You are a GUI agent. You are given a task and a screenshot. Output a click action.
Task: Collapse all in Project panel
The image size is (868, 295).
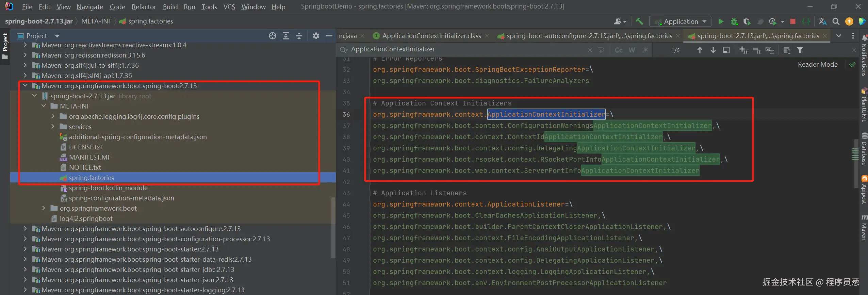[x=299, y=36]
